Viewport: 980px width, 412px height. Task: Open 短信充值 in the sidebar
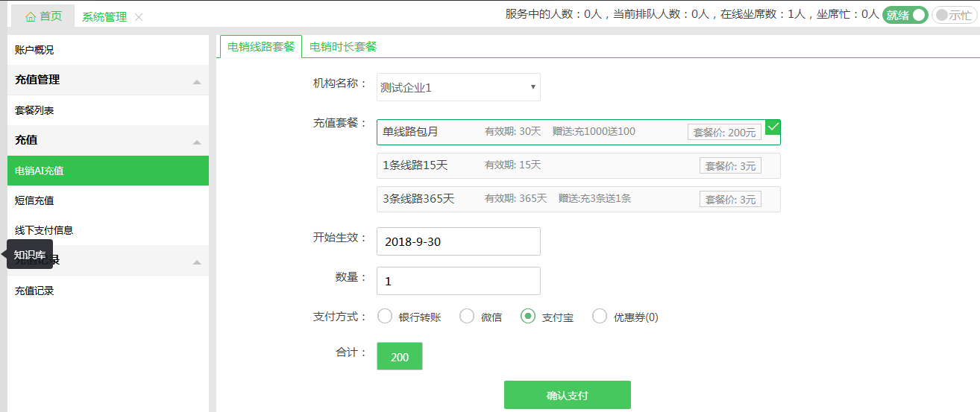pyautogui.click(x=34, y=200)
